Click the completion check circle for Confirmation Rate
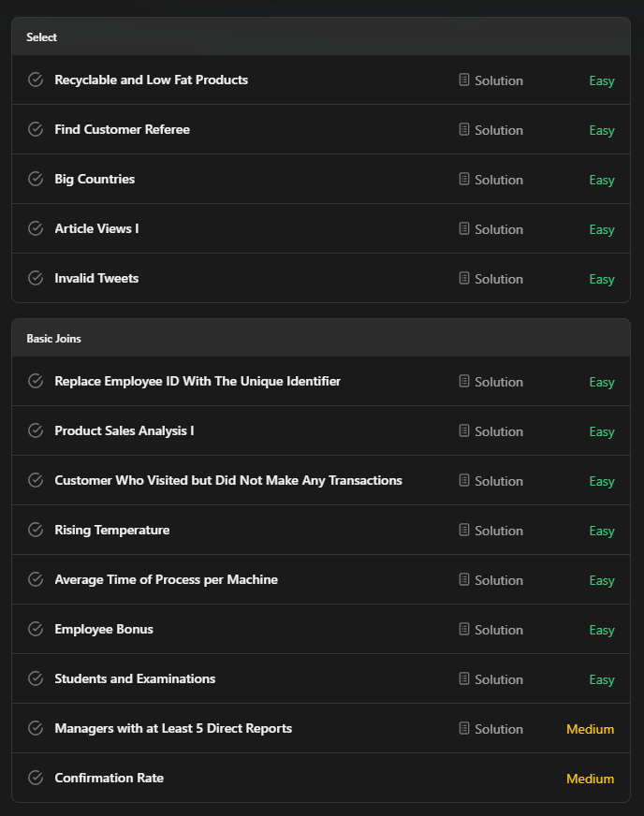The width and height of the screenshot is (644, 816). [x=36, y=778]
